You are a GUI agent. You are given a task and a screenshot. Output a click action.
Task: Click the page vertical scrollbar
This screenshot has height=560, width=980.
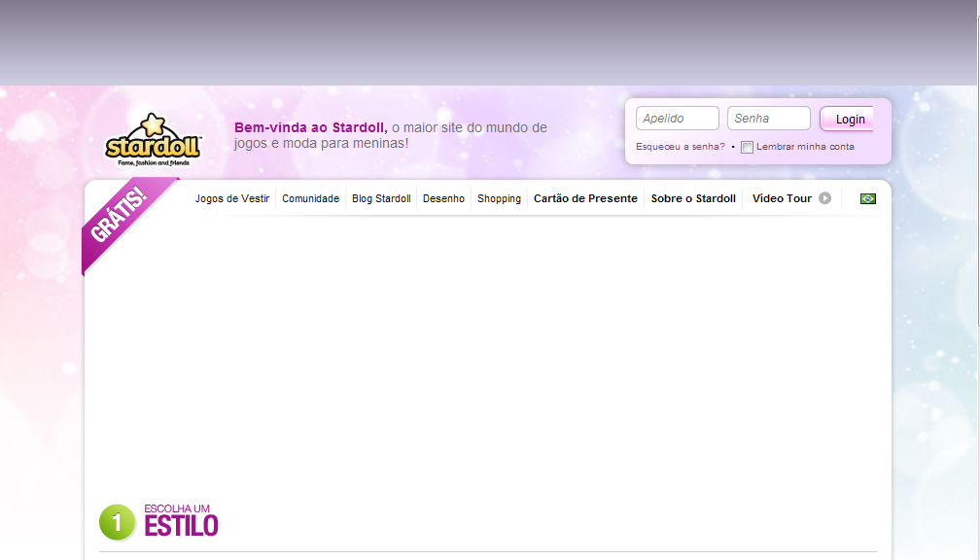coord(977,169)
